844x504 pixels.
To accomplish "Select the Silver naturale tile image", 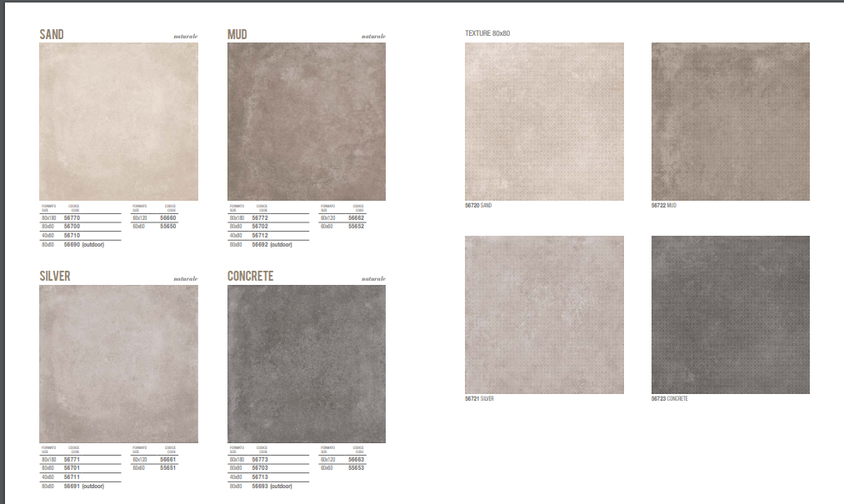I will [118, 363].
